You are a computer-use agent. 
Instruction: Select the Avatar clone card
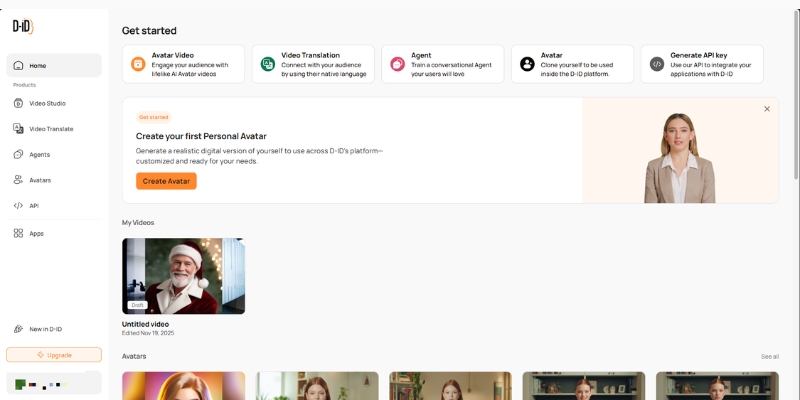[x=572, y=64]
